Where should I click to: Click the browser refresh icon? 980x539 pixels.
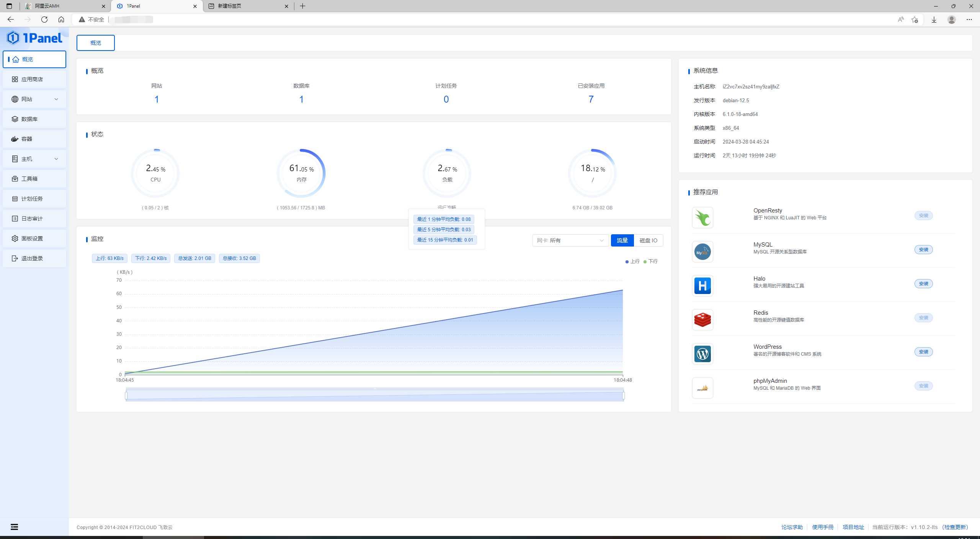coord(44,20)
